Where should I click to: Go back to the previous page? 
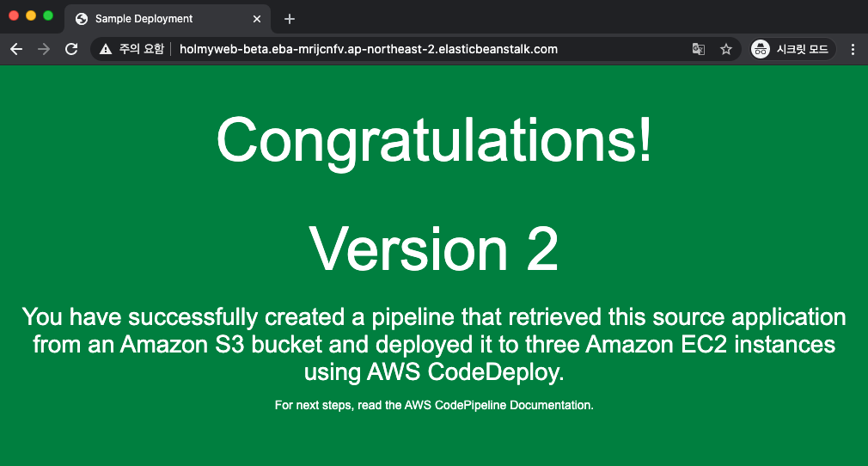click(16, 49)
